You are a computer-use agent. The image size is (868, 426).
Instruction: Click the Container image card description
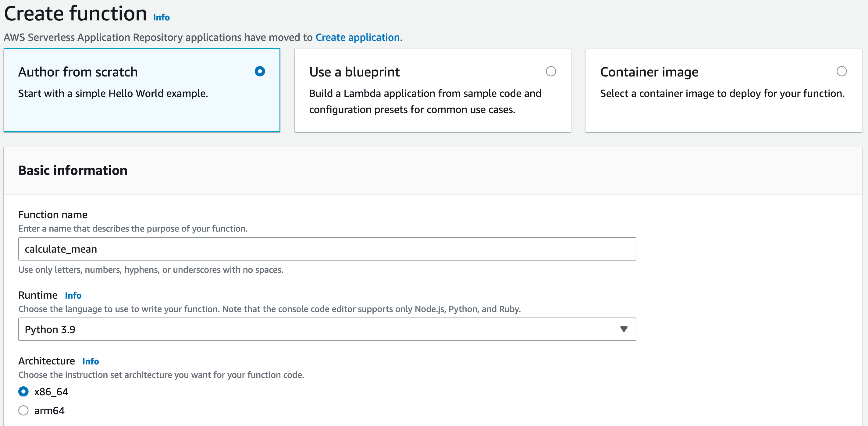[x=722, y=93]
